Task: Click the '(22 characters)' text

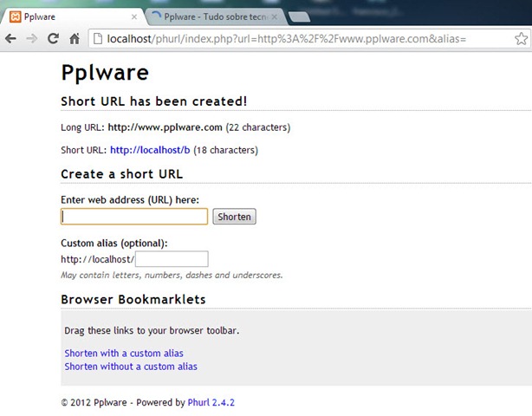Action: coord(258,127)
